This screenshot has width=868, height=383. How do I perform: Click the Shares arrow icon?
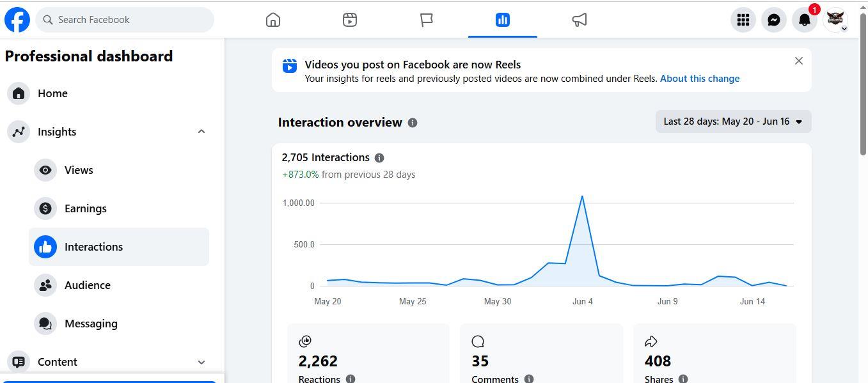click(x=651, y=341)
